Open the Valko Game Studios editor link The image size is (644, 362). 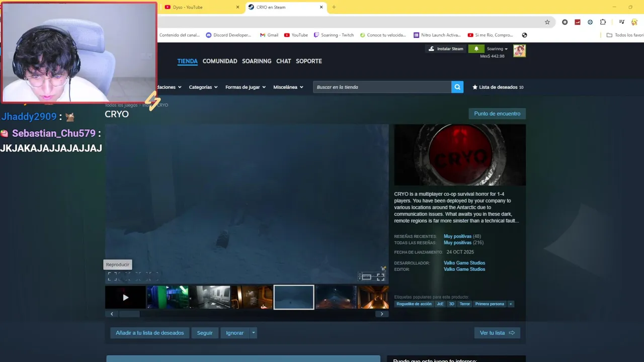click(x=464, y=269)
